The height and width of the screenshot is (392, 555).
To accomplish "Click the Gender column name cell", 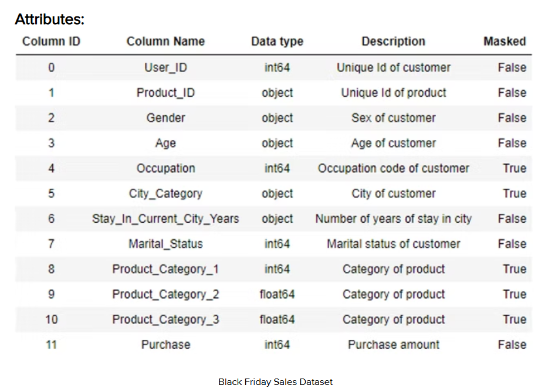I will (x=165, y=118).
